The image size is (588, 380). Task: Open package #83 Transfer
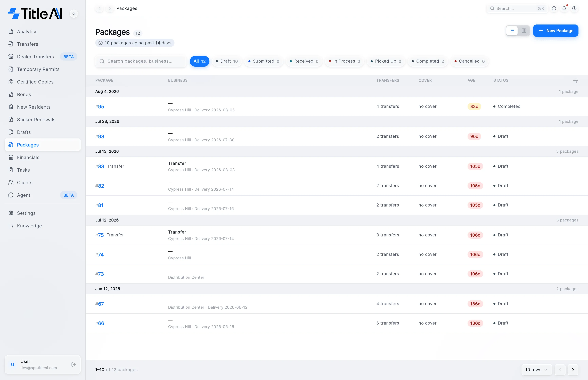(x=110, y=166)
